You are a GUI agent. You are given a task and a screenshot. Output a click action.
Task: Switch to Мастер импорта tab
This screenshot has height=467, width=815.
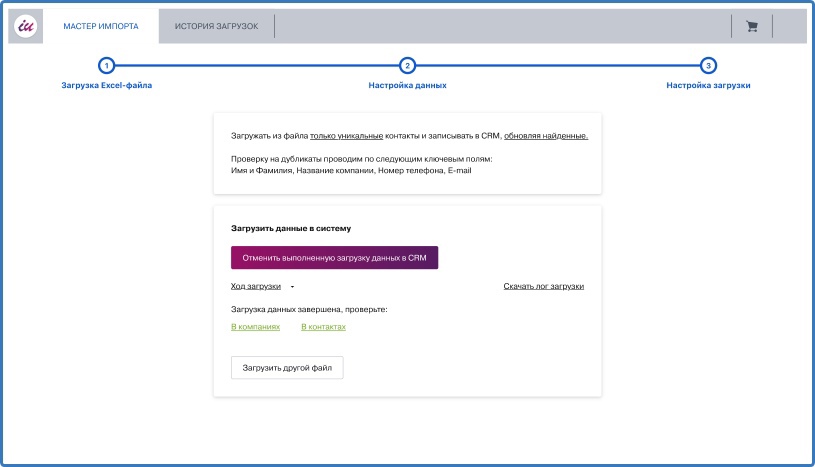(101, 26)
